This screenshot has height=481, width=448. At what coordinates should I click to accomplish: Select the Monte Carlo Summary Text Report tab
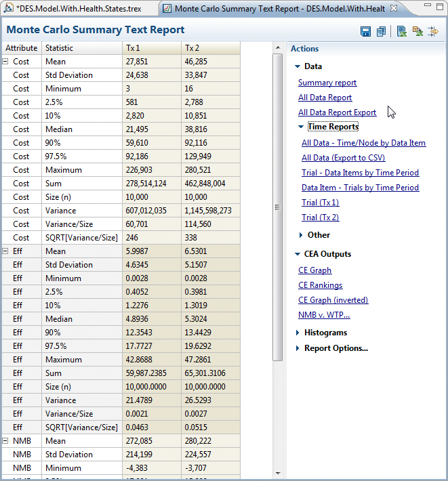click(x=280, y=9)
